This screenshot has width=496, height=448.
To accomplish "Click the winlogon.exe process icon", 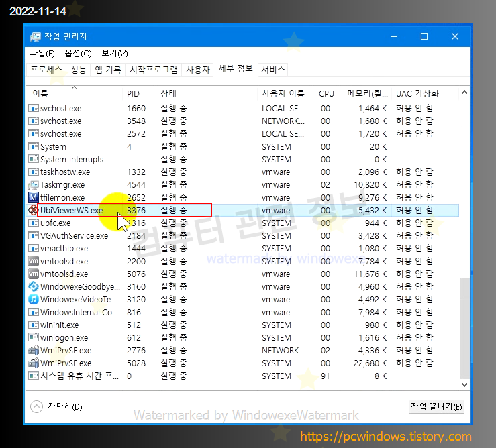I will (33, 337).
